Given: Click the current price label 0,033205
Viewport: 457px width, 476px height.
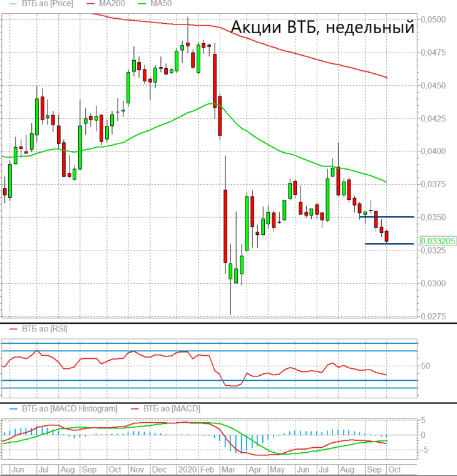Looking at the screenshot, I should pyautogui.click(x=438, y=241).
